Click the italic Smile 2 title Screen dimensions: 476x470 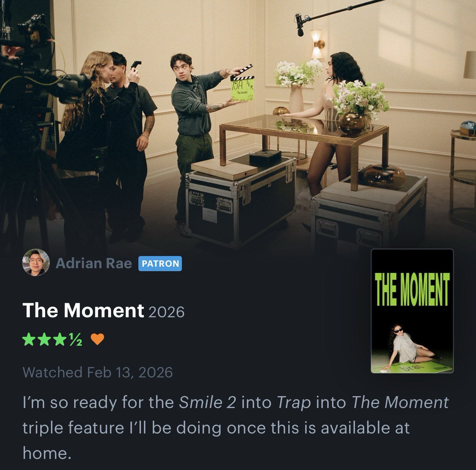click(207, 402)
